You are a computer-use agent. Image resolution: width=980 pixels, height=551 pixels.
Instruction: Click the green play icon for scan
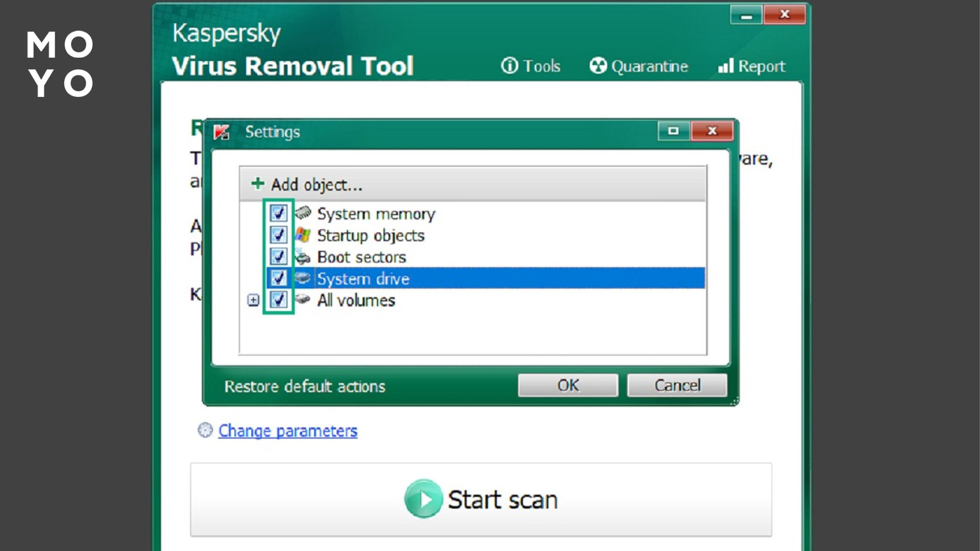pyautogui.click(x=423, y=499)
